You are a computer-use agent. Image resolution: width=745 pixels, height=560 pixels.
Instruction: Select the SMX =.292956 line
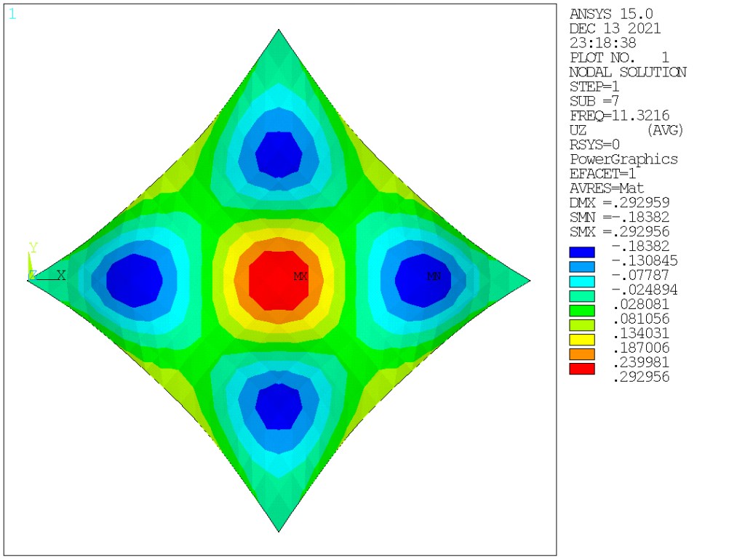click(x=619, y=231)
